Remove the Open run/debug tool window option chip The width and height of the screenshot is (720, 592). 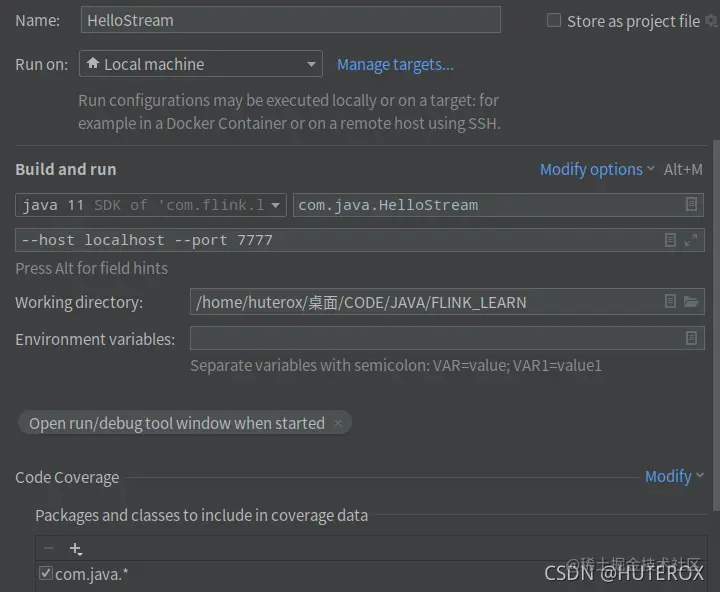338,423
